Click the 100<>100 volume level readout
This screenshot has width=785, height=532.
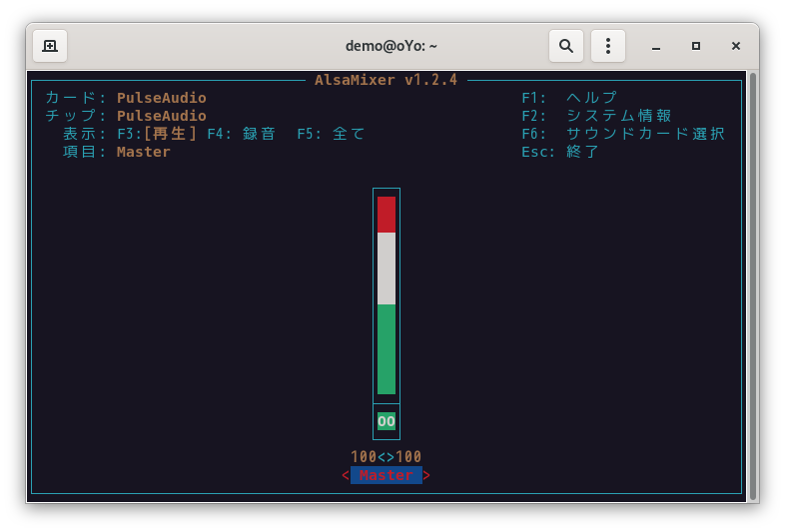pyautogui.click(x=387, y=457)
